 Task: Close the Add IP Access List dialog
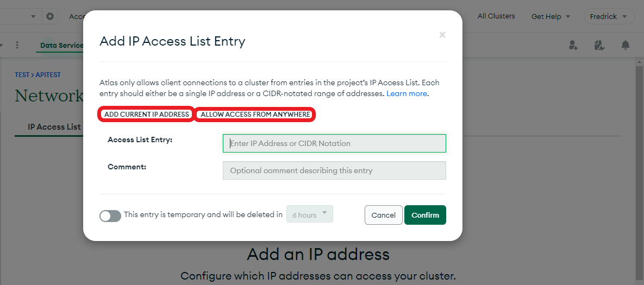coord(442,35)
